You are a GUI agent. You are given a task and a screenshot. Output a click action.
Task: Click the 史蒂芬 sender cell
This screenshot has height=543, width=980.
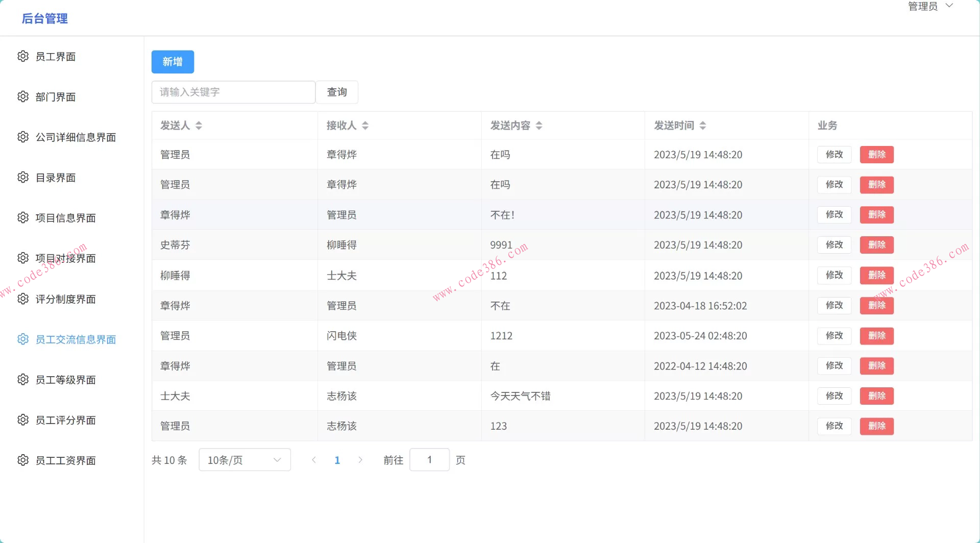pyautogui.click(x=175, y=245)
